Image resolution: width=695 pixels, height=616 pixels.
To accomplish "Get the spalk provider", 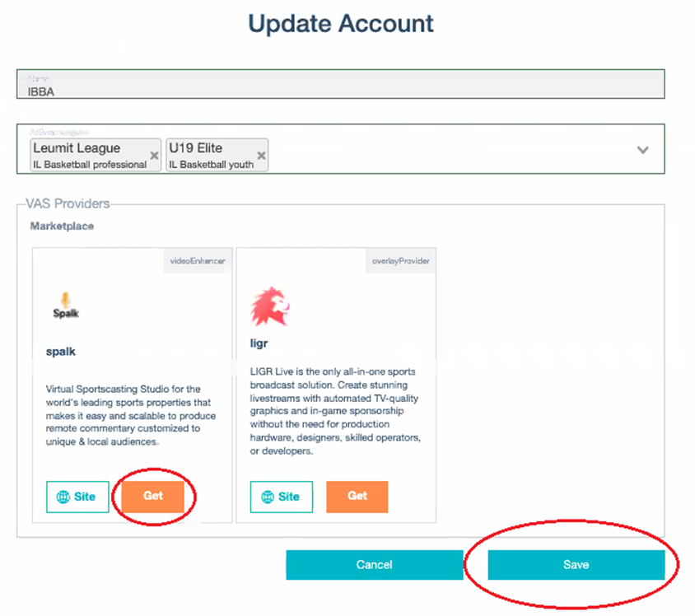I will [153, 497].
